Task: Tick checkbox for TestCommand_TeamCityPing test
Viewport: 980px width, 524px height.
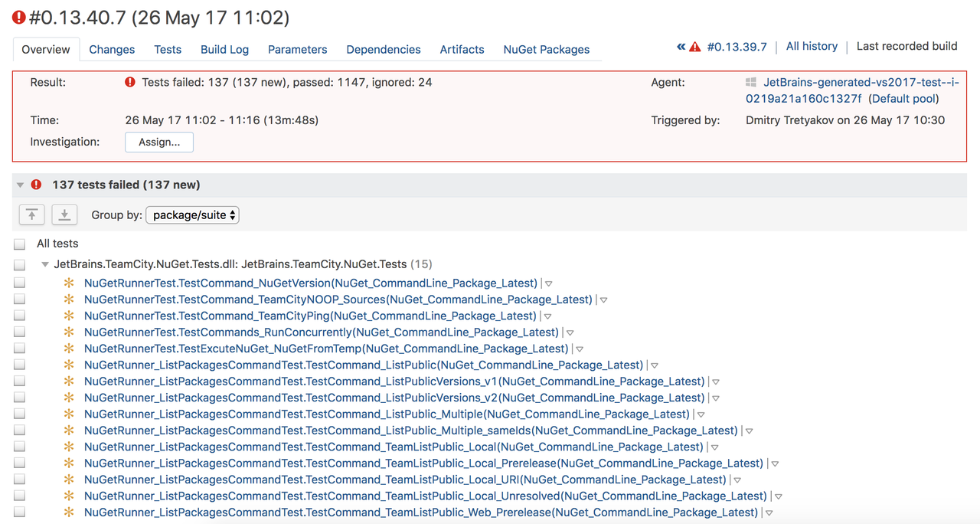Action: 19,316
